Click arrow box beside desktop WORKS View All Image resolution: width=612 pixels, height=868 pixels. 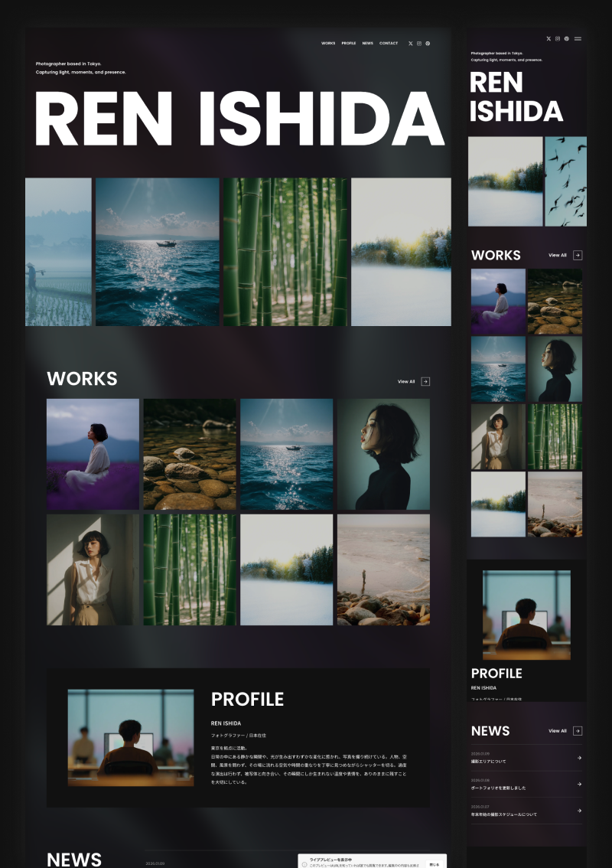click(x=425, y=381)
